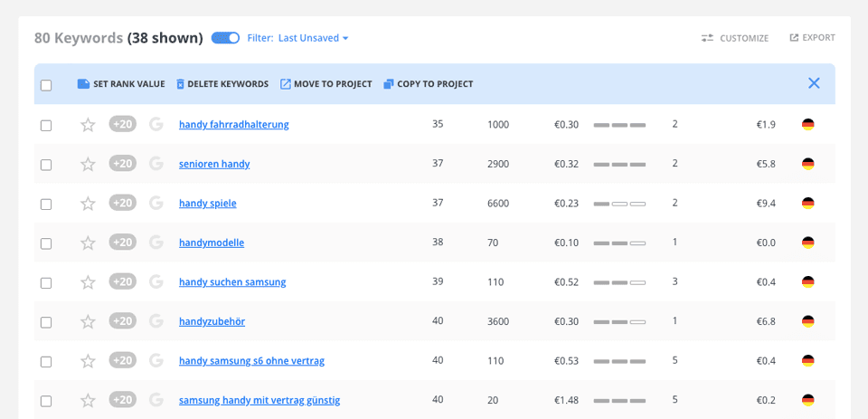
Task: Toggle the keywords filter switch
Action: click(x=225, y=38)
